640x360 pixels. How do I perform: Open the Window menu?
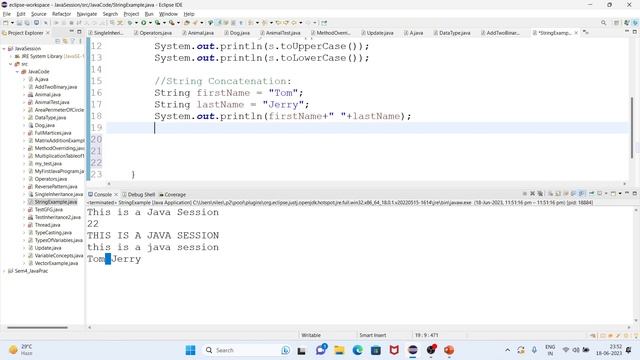tap(168, 14)
